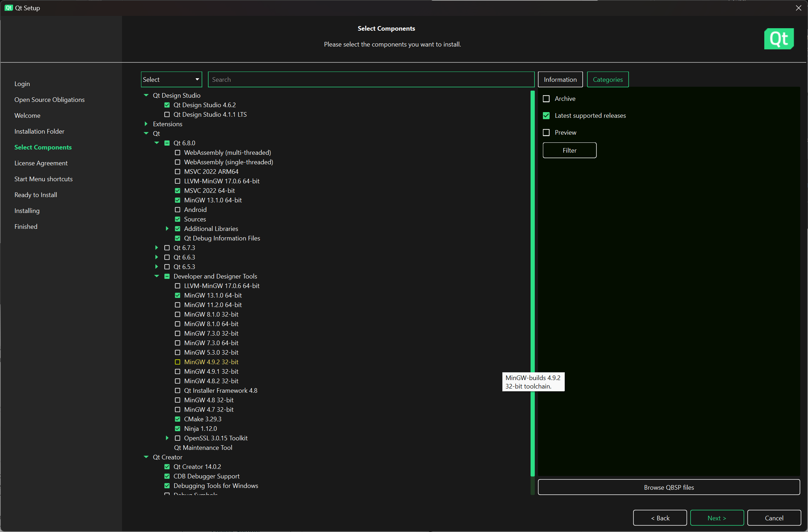
Task: Uncheck MSVC 2022 64-bit component
Action: pos(178,191)
